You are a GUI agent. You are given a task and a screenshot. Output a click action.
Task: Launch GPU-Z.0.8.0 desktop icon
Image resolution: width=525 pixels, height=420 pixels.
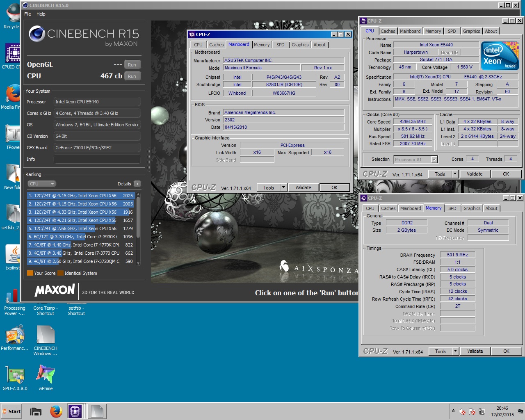point(15,378)
